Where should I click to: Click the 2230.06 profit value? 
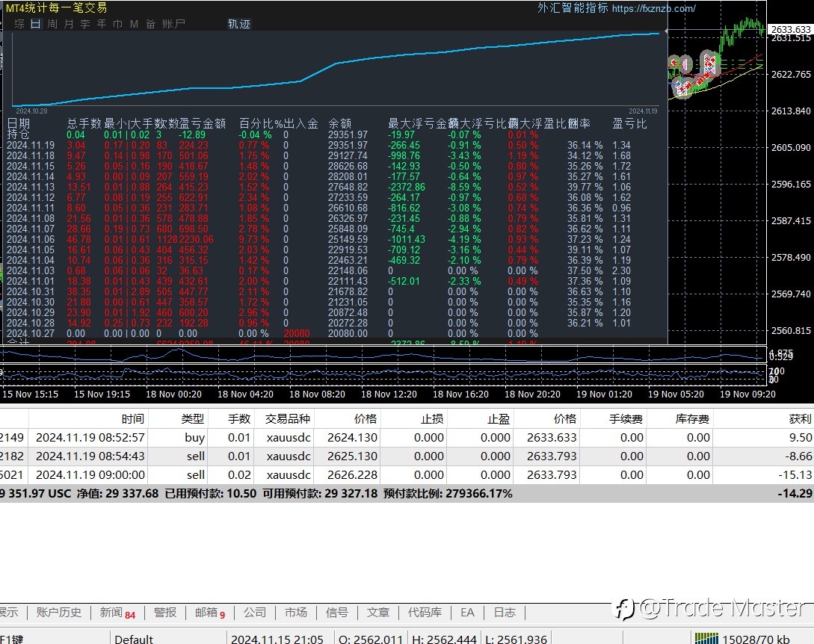coord(197,239)
